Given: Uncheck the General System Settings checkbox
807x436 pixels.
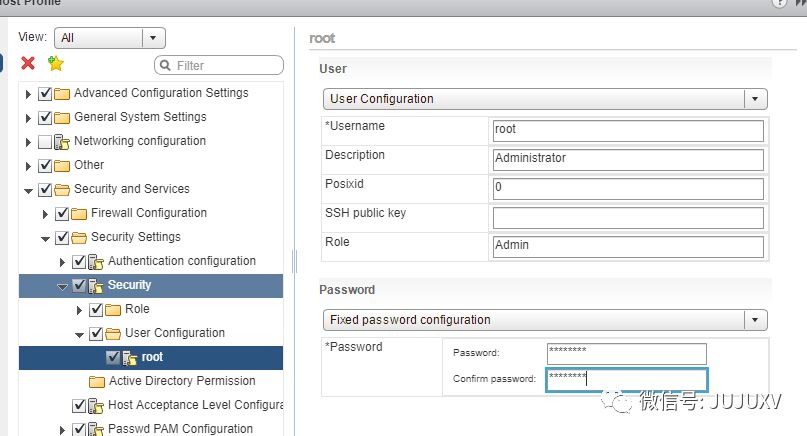Looking at the screenshot, I should (44, 117).
